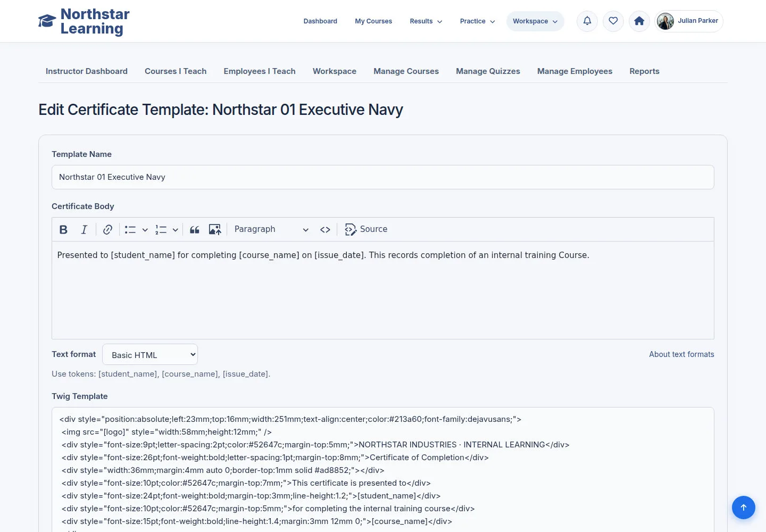Apply block quote formatting

tap(195, 229)
